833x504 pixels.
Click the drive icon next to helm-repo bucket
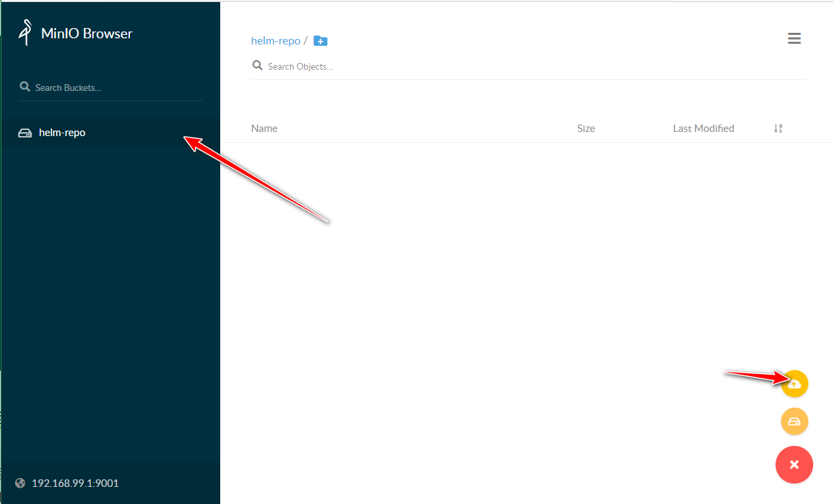(25, 133)
